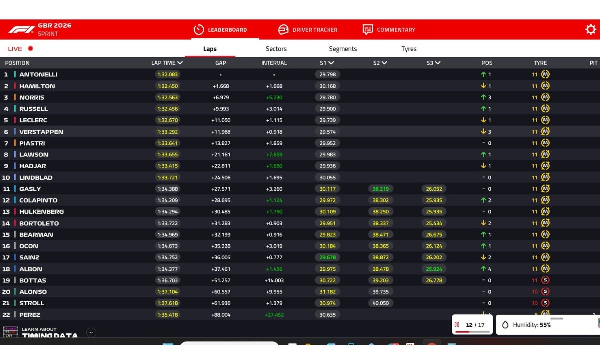Click the GAP column header
This screenshot has width=600, height=364.
coord(221,63)
